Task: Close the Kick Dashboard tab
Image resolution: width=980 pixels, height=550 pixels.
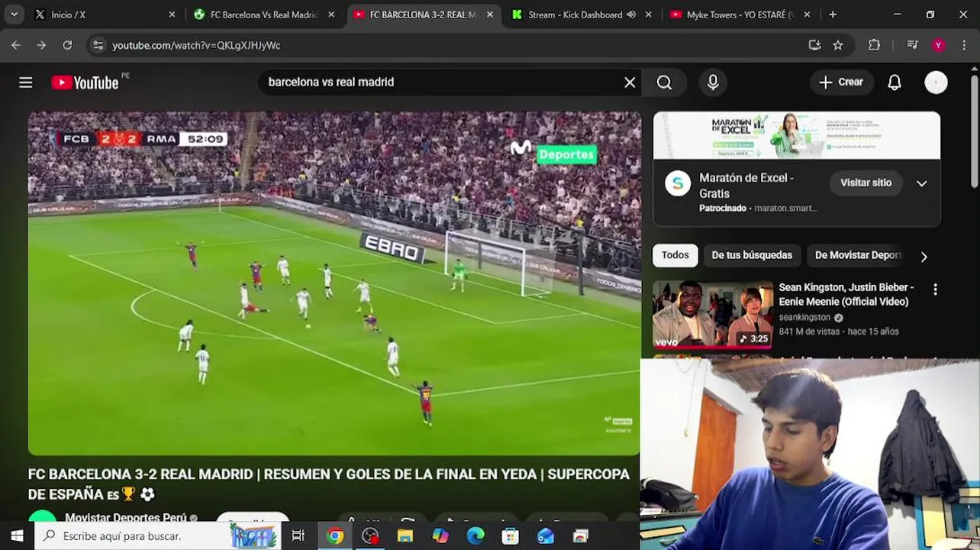Action: [648, 15]
